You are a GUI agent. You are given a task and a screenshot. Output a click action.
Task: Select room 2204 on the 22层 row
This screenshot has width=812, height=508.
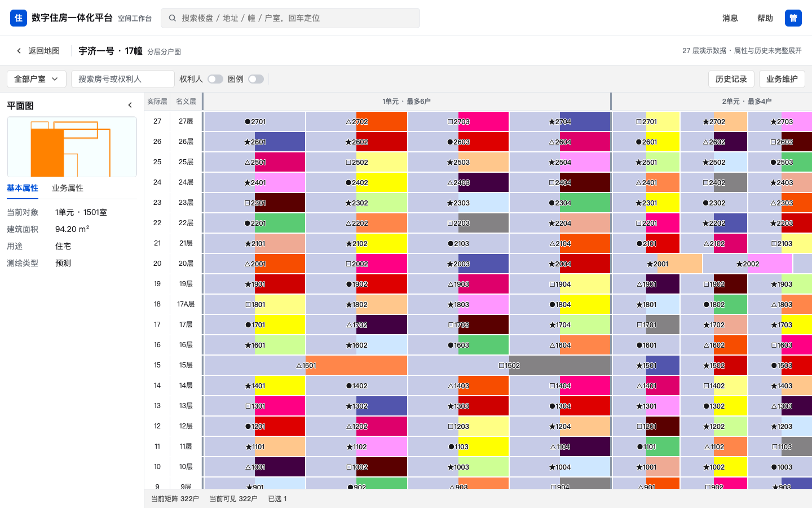click(560, 223)
